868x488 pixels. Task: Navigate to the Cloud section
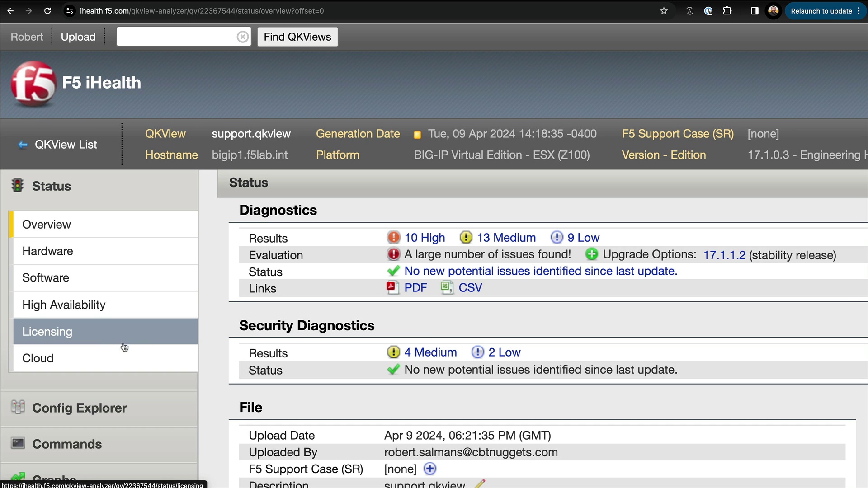38,358
